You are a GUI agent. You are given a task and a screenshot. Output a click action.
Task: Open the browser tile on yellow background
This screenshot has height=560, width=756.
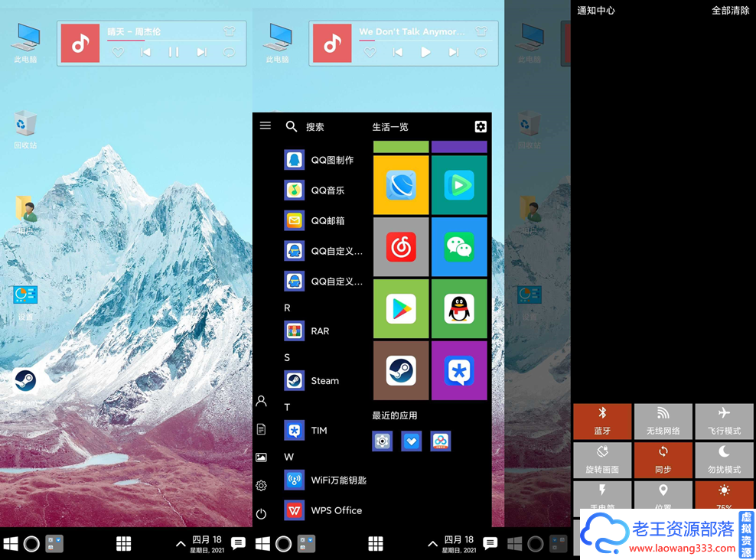(x=401, y=184)
